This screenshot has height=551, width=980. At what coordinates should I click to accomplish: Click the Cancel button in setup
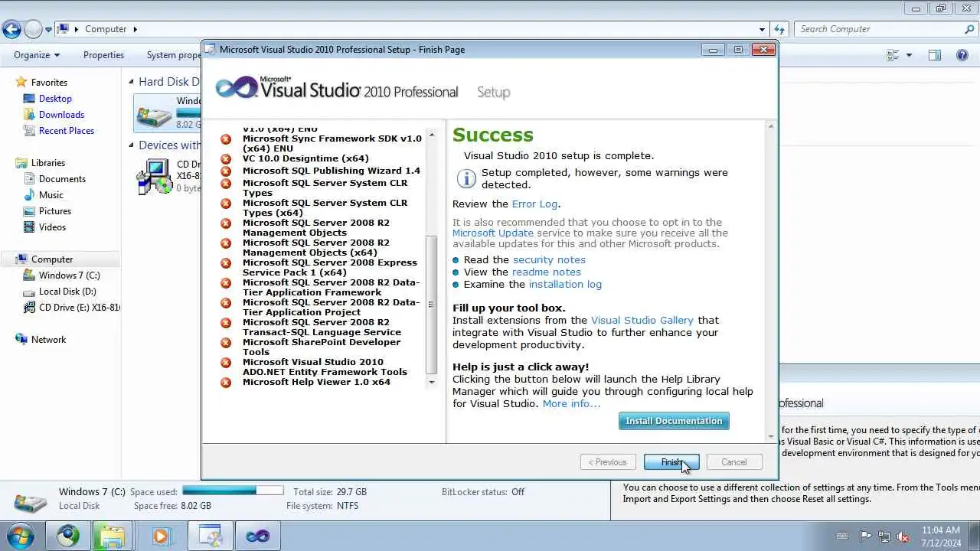[x=733, y=462]
